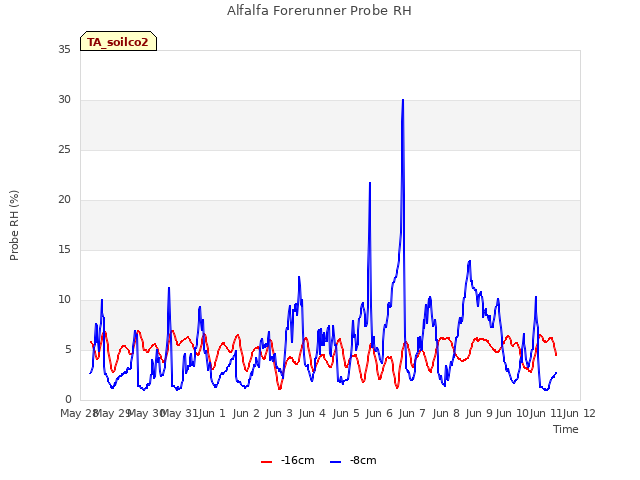Click the blue line peak near 30 percent
Image resolution: width=640 pixels, height=480 pixels.
click(403, 100)
